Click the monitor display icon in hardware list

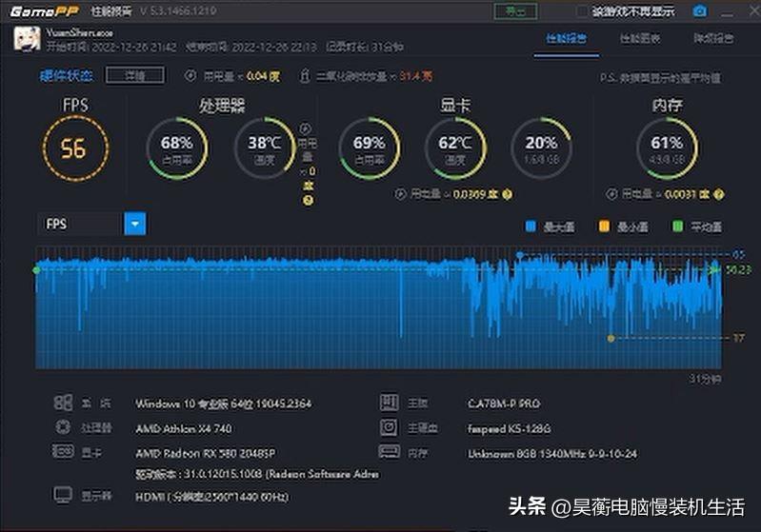pyautogui.click(x=63, y=495)
